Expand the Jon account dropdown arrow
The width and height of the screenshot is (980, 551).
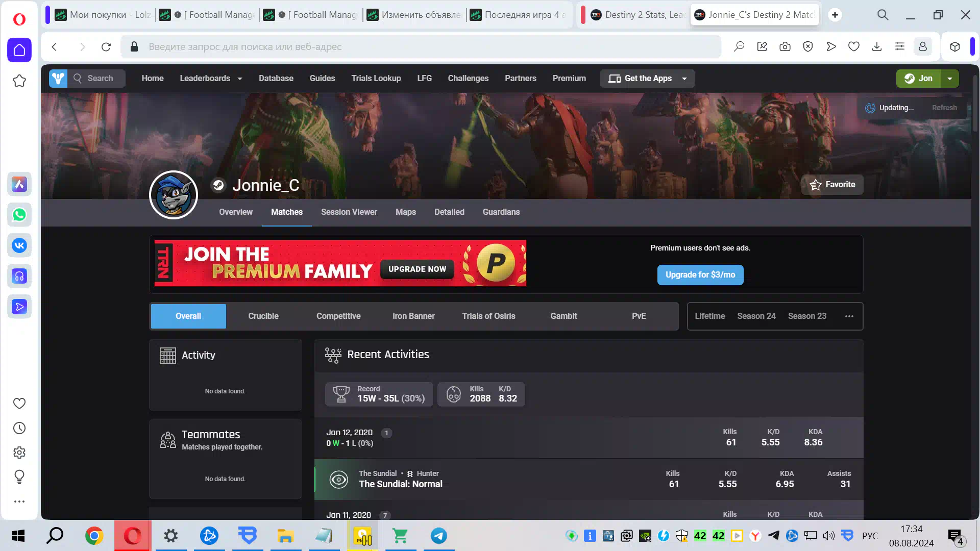click(950, 79)
